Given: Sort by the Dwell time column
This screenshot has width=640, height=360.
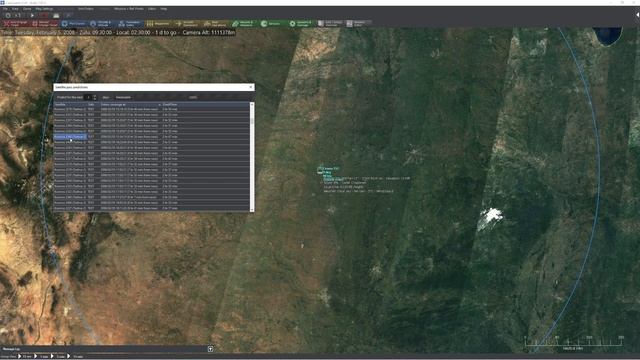Looking at the screenshot, I should 205,104.
